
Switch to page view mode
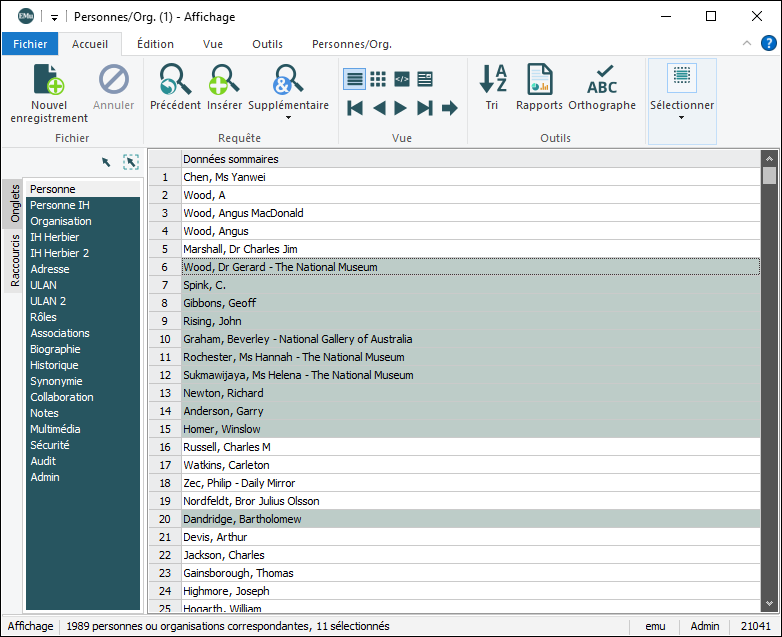425,79
